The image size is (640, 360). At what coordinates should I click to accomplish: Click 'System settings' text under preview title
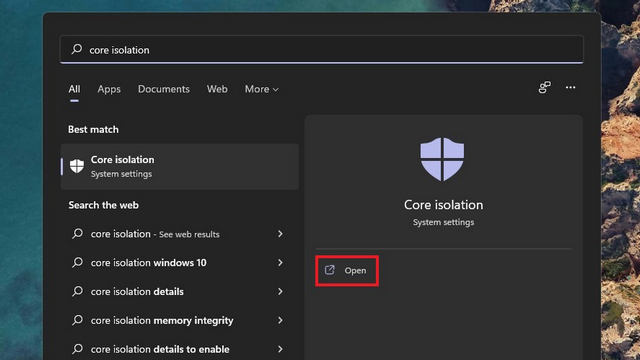(x=444, y=222)
